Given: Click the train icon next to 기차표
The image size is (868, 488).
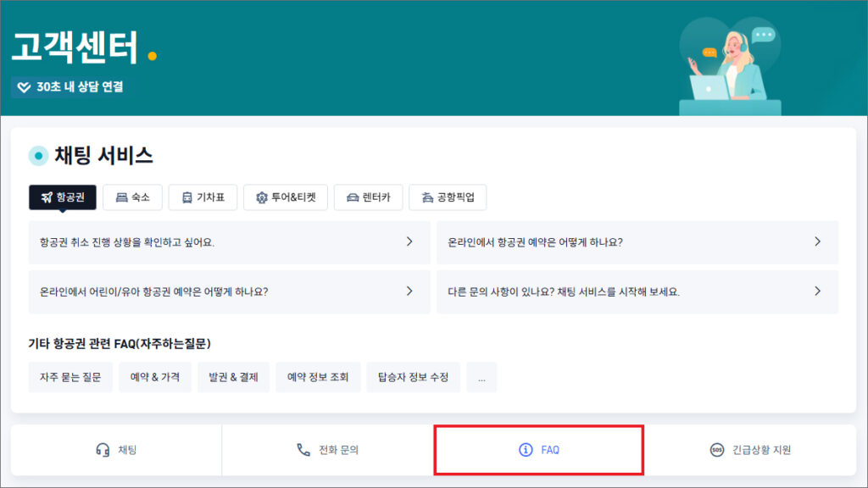Looking at the screenshot, I should click(187, 197).
